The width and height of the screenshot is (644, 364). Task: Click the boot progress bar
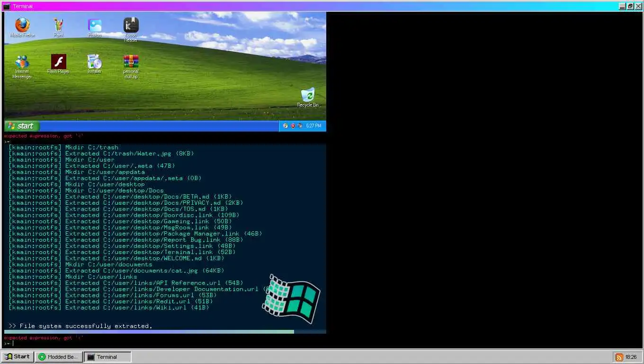coord(165,332)
